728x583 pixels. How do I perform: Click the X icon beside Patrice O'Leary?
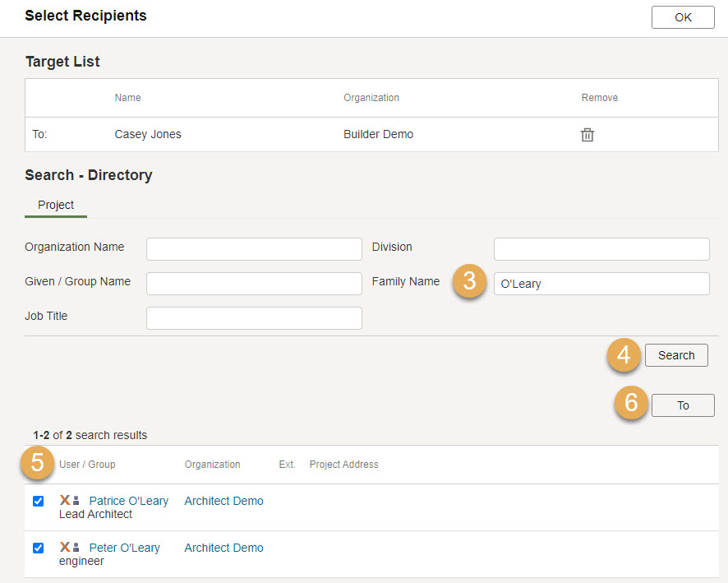click(65, 500)
